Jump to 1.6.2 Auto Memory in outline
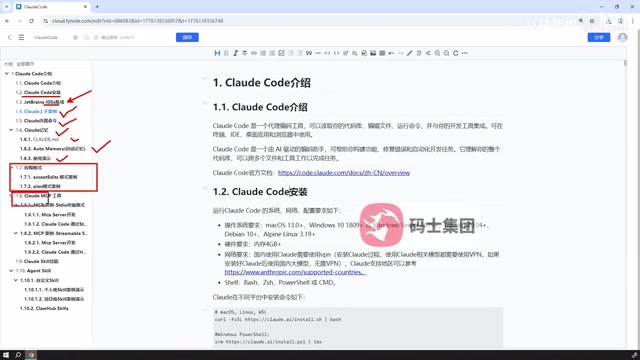640x360 pixels. pyautogui.click(x=52, y=149)
